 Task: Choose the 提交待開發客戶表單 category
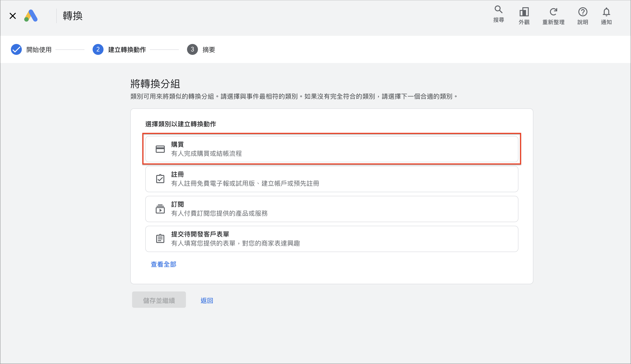332,239
